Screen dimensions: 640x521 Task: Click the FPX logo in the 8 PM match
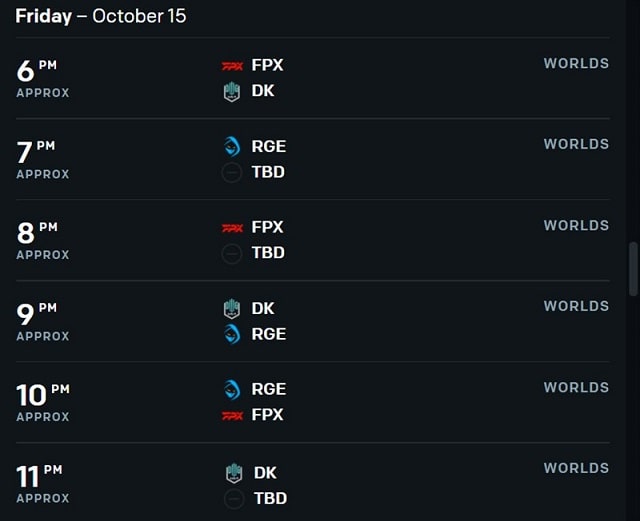click(x=232, y=228)
